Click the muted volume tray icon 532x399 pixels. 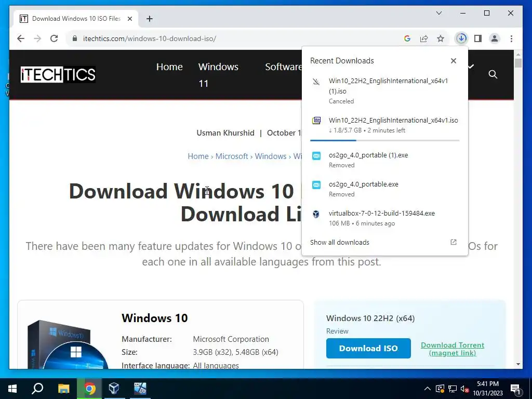pyautogui.click(x=464, y=389)
